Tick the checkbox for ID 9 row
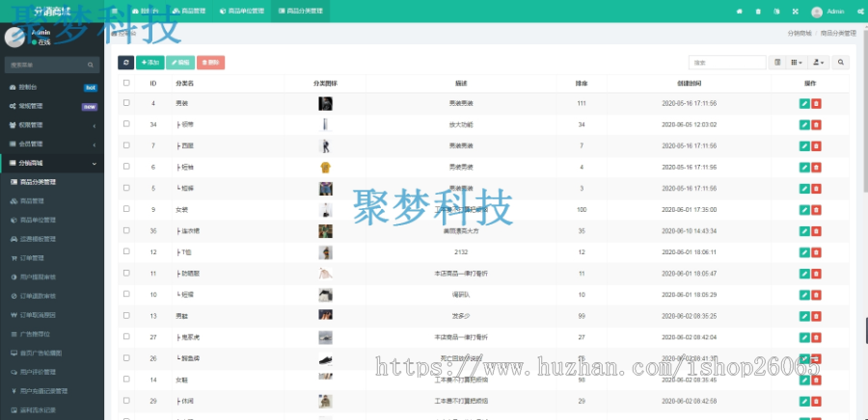The width and height of the screenshot is (868, 420). pyautogui.click(x=126, y=209)
